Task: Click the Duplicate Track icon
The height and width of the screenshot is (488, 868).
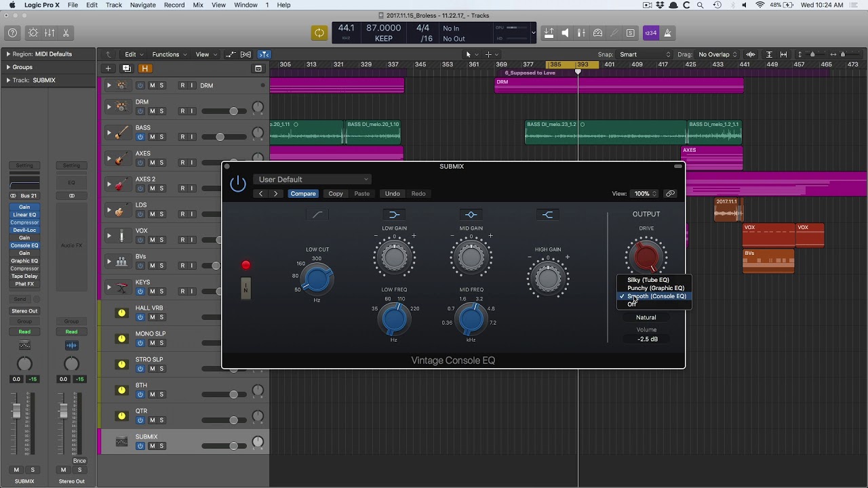Action: click(126, 68)
